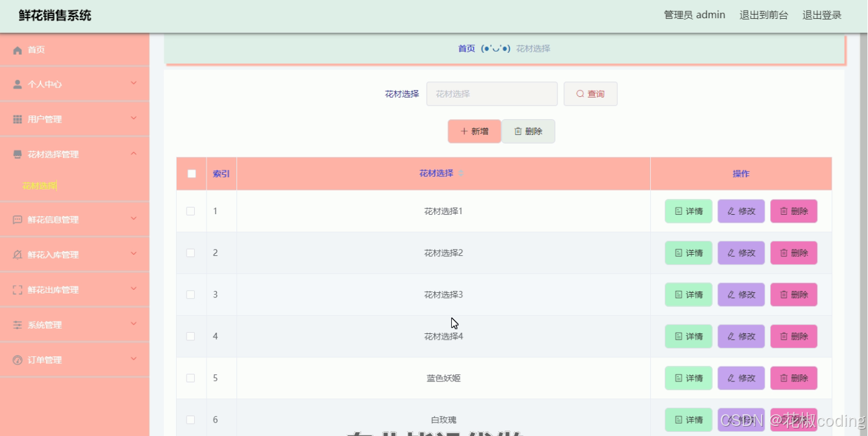Viewport: 868px width, 436px height.
Task: Expand the 用户管理 chevron
Action: 133,119
